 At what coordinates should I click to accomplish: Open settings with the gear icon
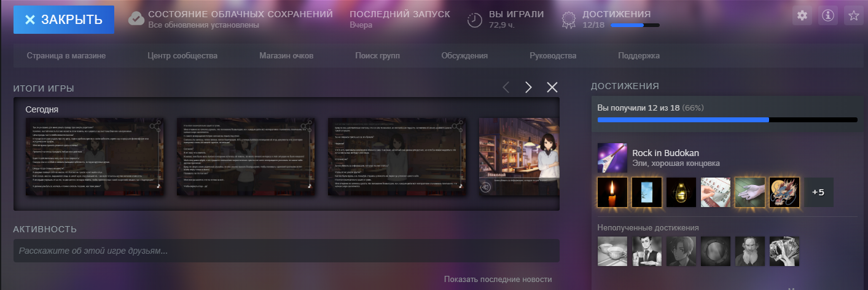click(802, 17)
